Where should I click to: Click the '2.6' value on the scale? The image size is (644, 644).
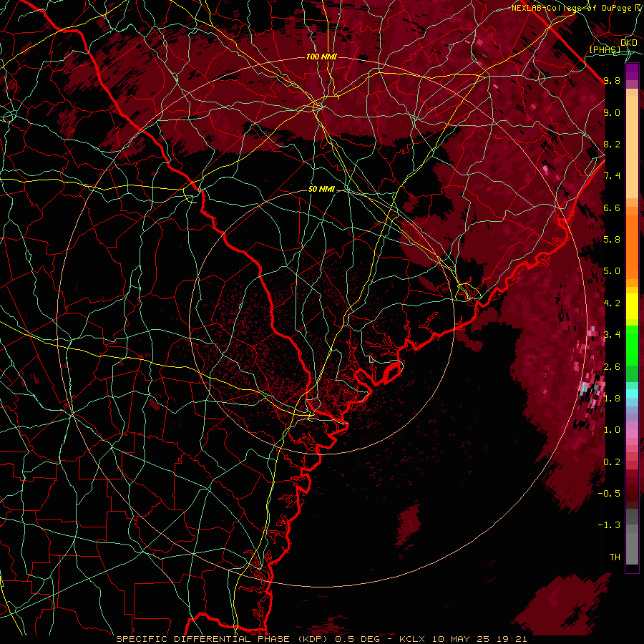pyautogui.click(x=612, y=367)
